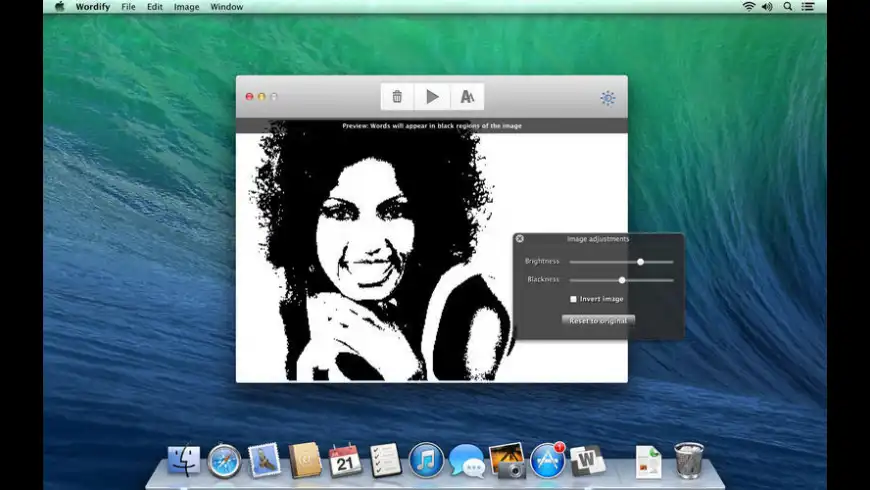Open the Edit menu

pos(154,7)
